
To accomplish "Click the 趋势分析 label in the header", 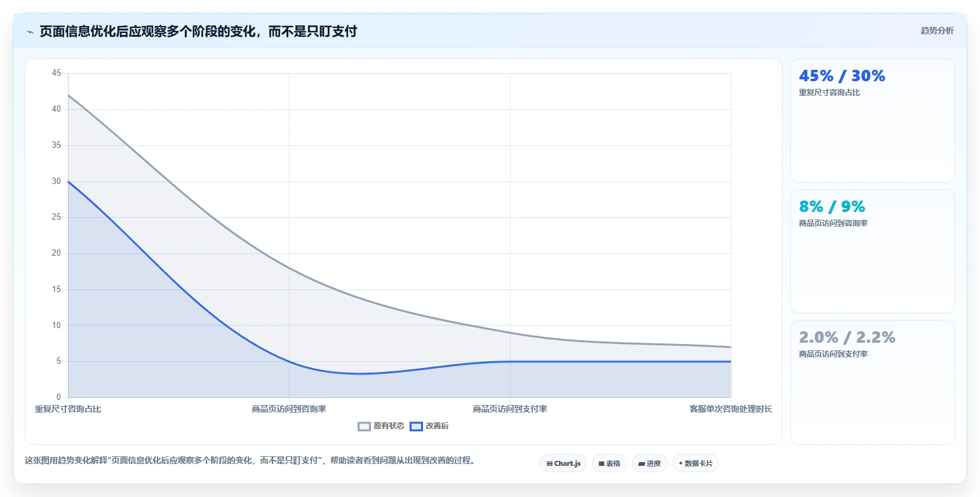I will [937, 30].
